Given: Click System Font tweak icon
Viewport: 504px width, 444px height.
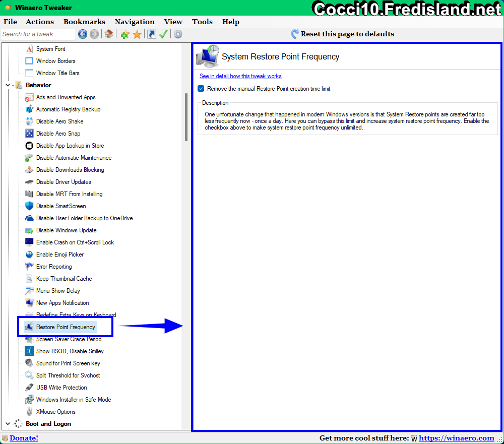Looking at the screenshot, I should (29, 49).
